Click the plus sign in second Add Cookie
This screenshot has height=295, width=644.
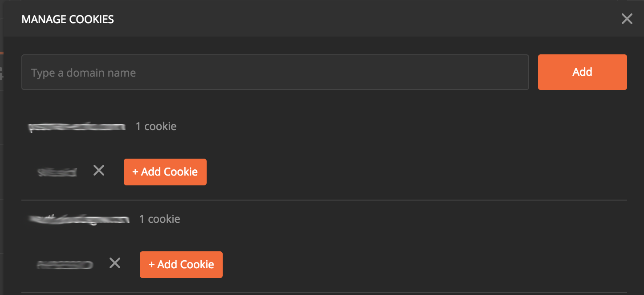click(151, 265)
